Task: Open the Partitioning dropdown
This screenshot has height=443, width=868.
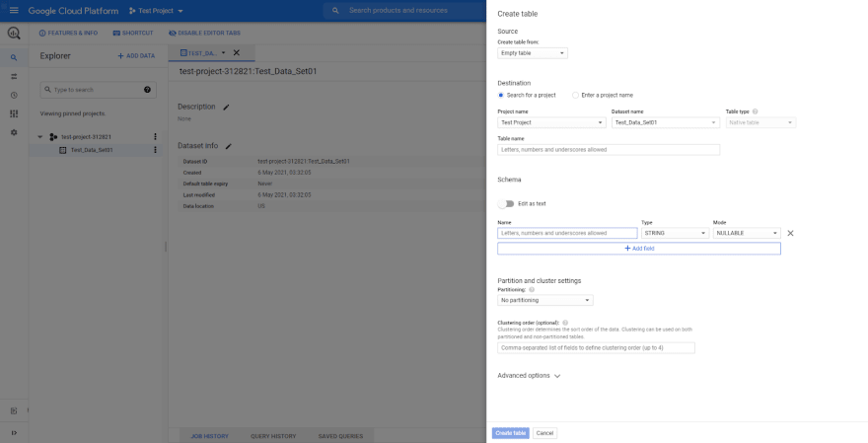Action: pyautogui.click(x=545, y=300)
